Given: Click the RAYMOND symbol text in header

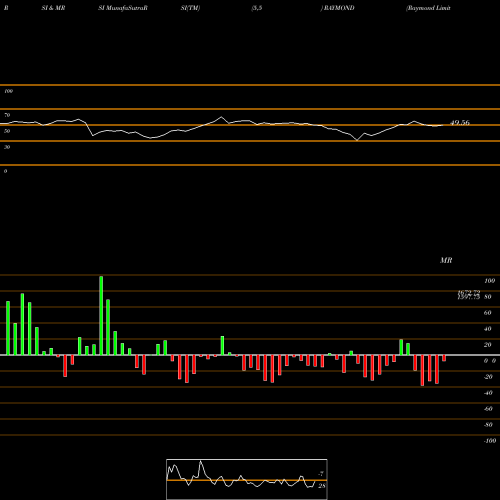Looking at the screenshot, I should click(x=338, y=8).
